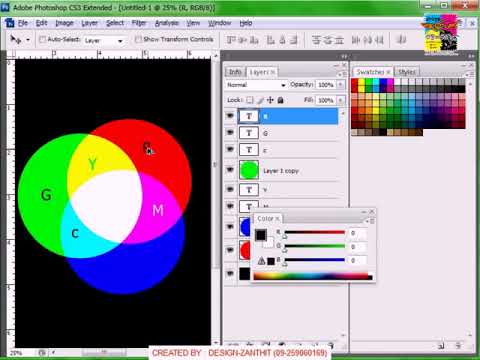Click Align horizontal centers icon
This screenshot has height=360, width=480.
tap(282, 40)
